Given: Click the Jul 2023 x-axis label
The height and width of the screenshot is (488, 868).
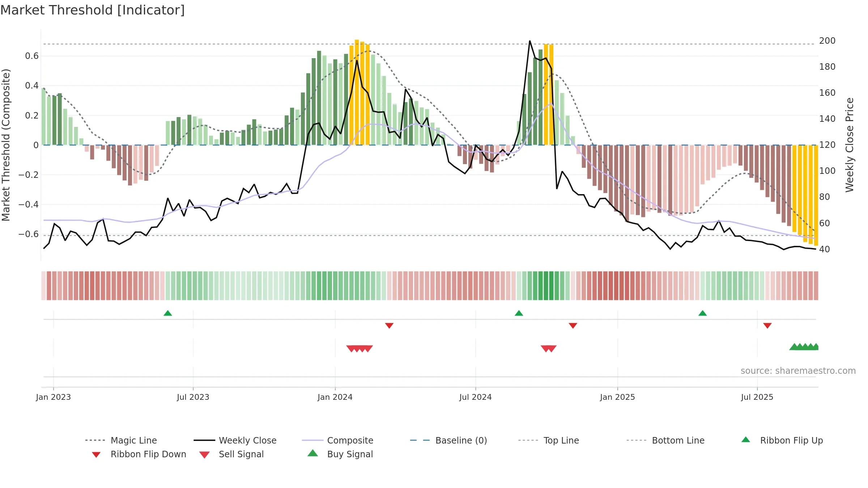Looking at the screenshot, I should [193, 397].
